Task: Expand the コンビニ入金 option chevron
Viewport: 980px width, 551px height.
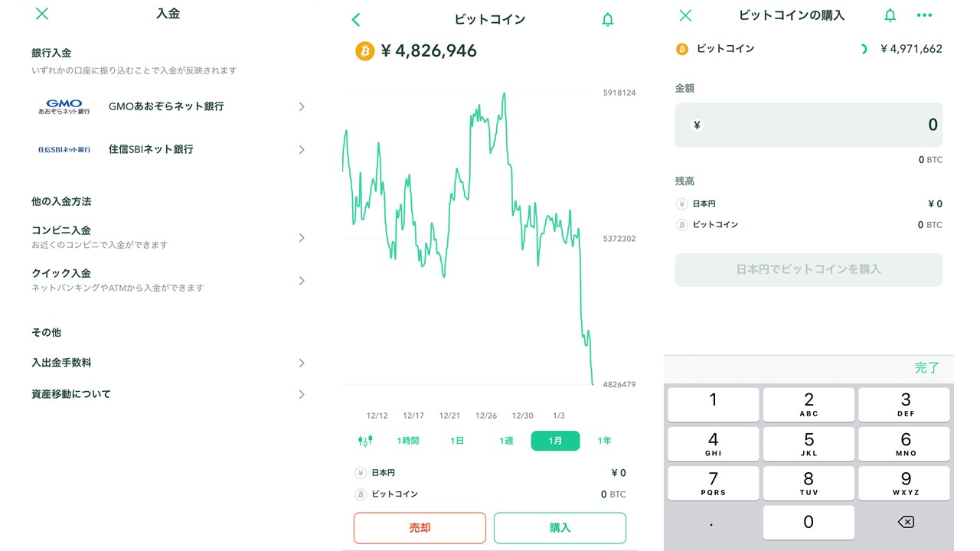Action: point(302,237)
